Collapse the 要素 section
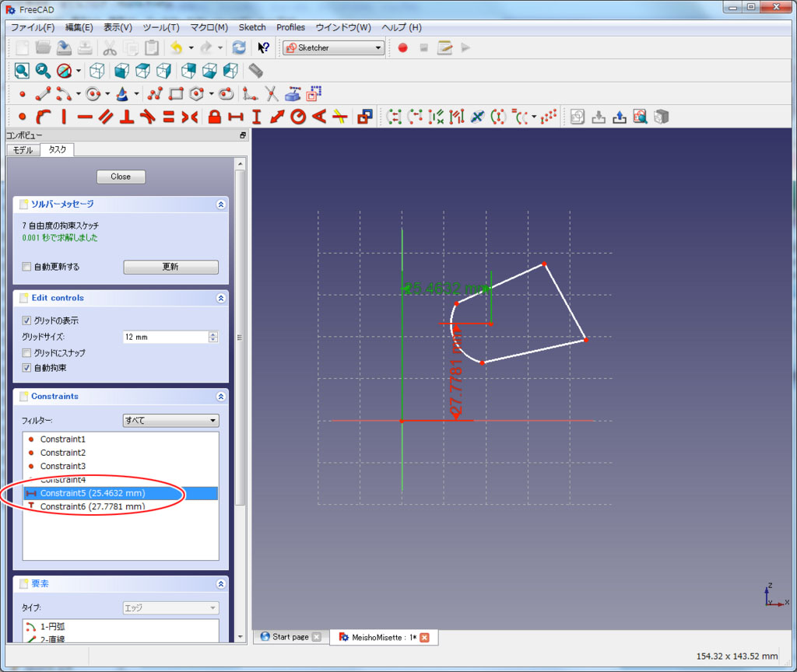 point(220,584)
